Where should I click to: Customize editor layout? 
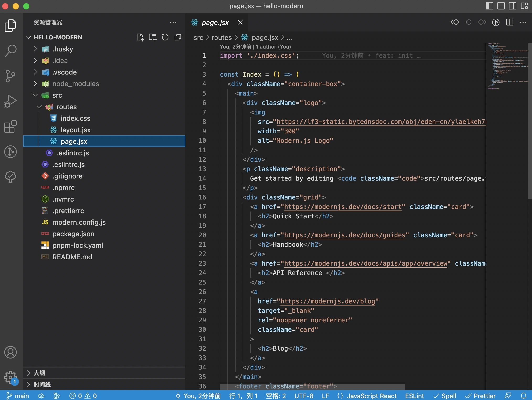[524, 6]
